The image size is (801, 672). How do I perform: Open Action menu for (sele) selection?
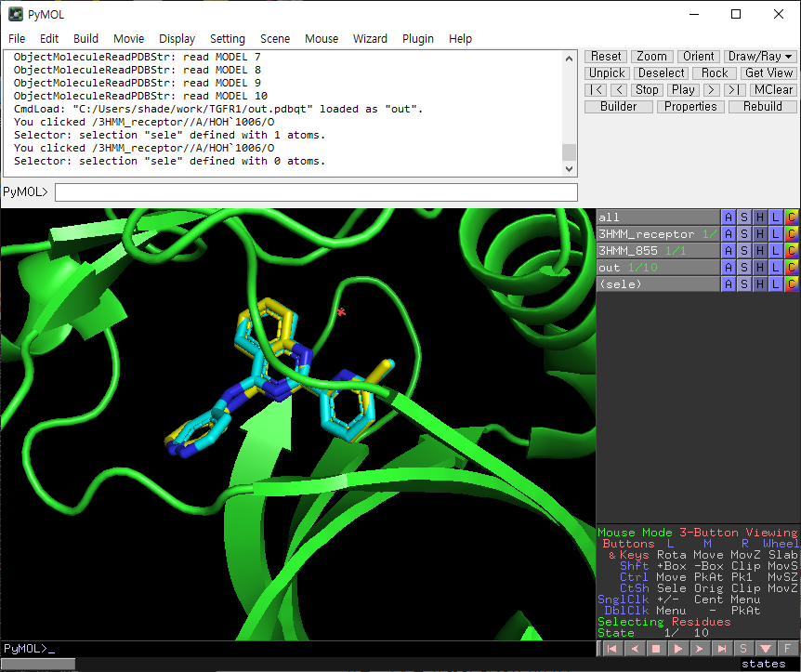[x=729, y=284]
